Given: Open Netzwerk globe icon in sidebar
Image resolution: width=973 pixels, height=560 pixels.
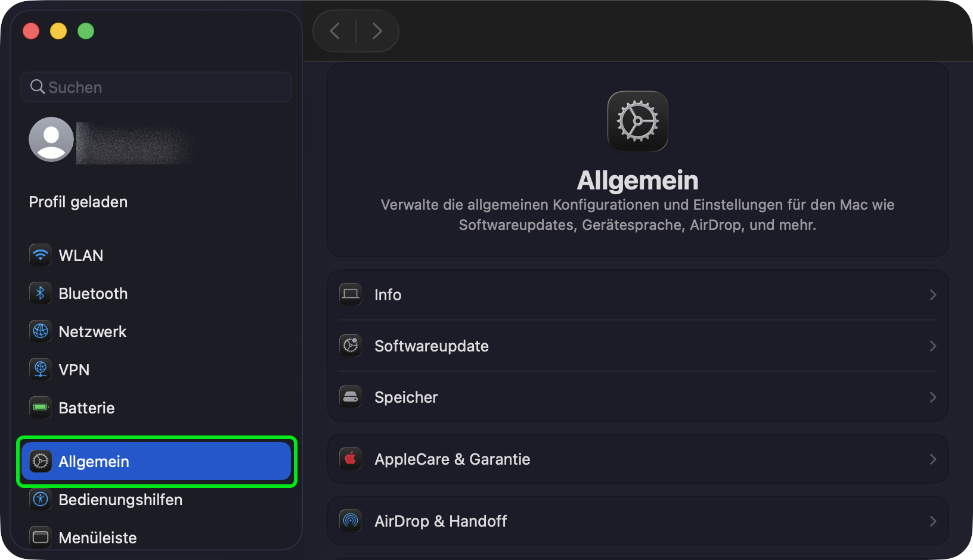Looking at the screenshot, I should (x=41, y=331).
